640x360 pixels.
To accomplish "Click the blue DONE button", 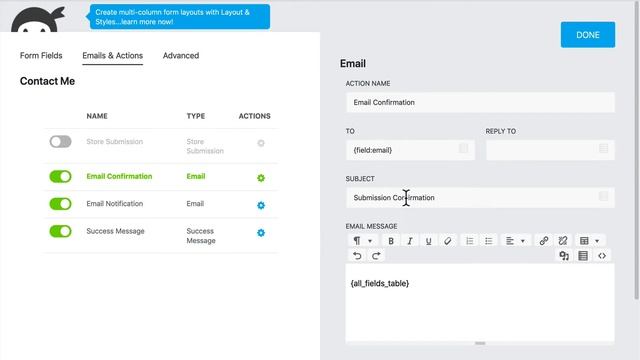I will (588, 35).
